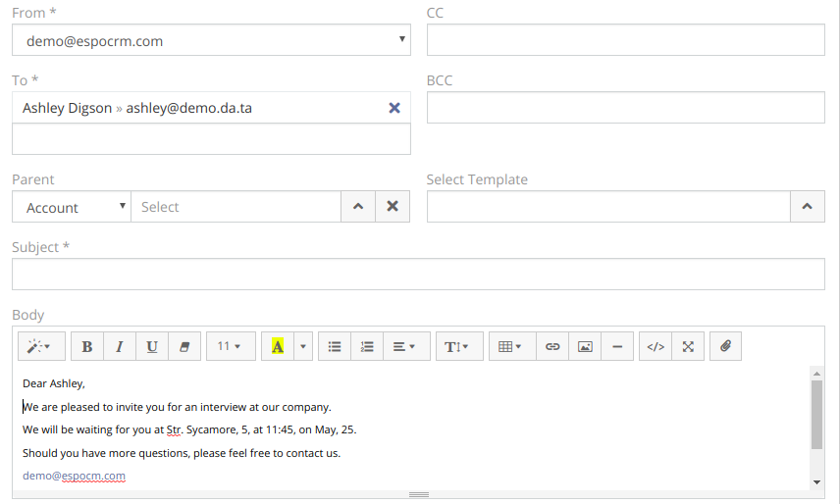Click the eraser remove-formatting icon
This screenshot has width=840, height=504.
coord(184,346)
